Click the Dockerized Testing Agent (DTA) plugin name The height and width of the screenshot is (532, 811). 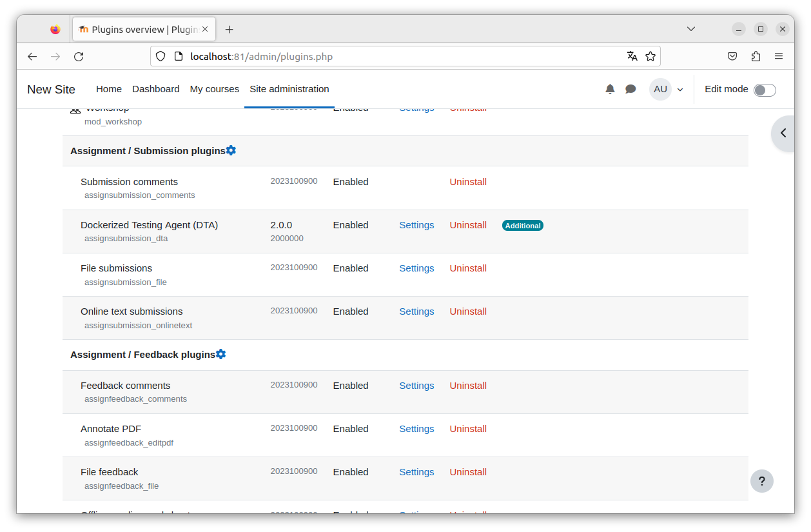click(x=150, y=225)
